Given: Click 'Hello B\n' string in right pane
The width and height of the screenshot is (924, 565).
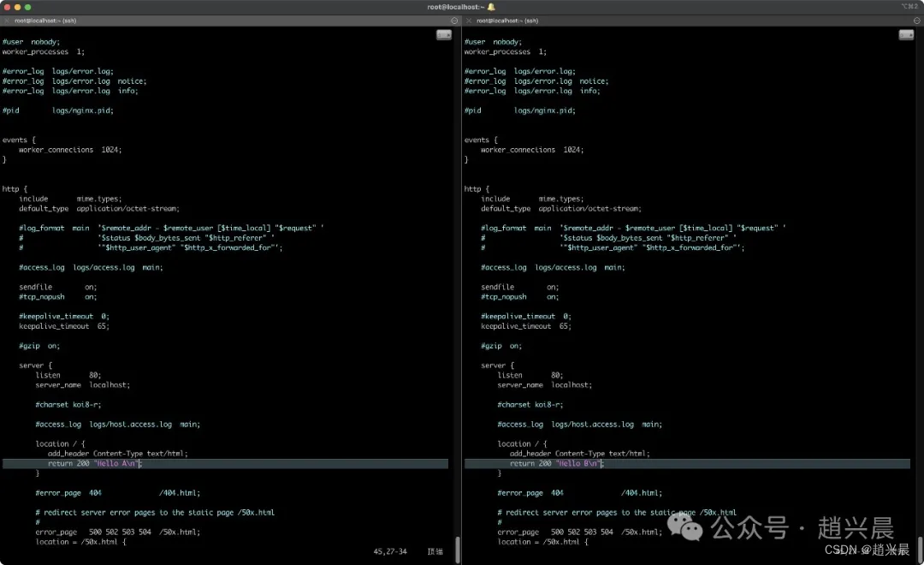Looking at the screenshot, I should [578, 464].
